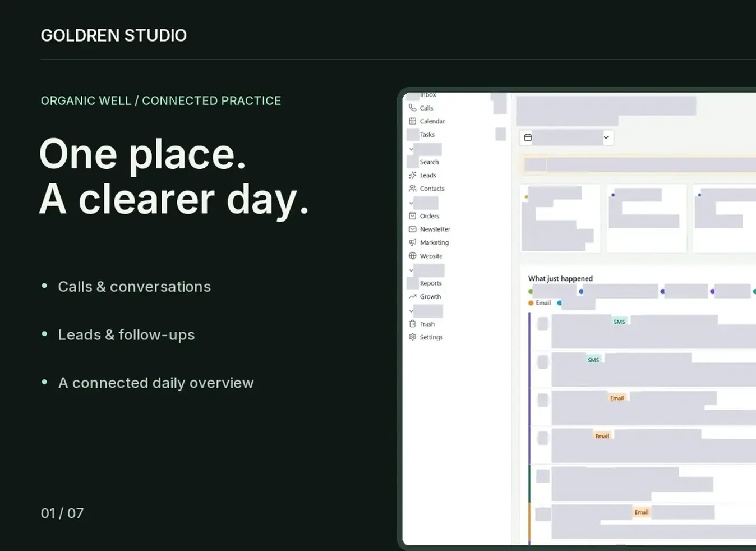
Task: Open Trash via the bin icon
Action: pos(412,324)
